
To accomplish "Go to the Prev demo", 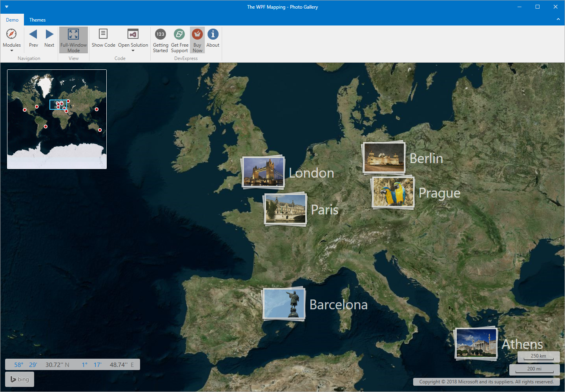I will click(33, 34).
